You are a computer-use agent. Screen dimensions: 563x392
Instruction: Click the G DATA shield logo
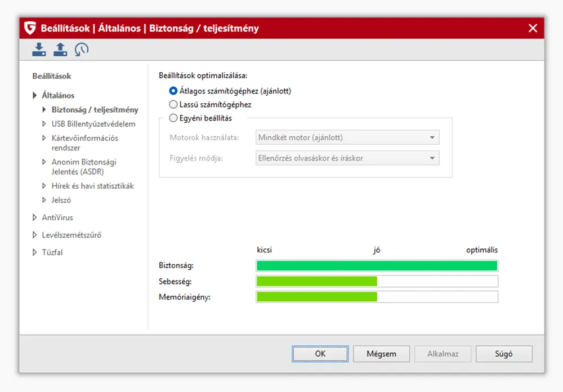point(30,28)
